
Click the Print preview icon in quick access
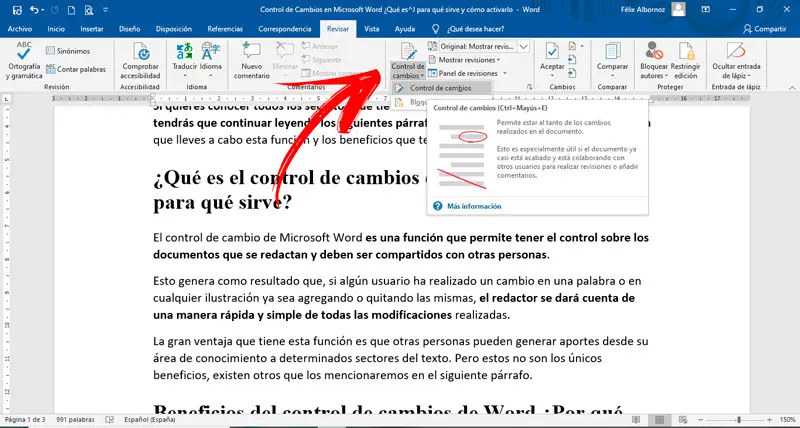(89, 9)
